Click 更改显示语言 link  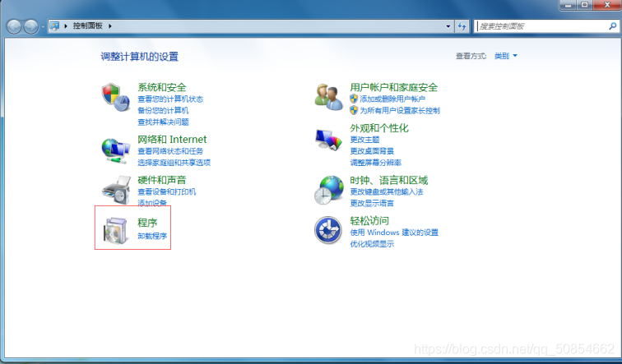(x=372, y=203)
